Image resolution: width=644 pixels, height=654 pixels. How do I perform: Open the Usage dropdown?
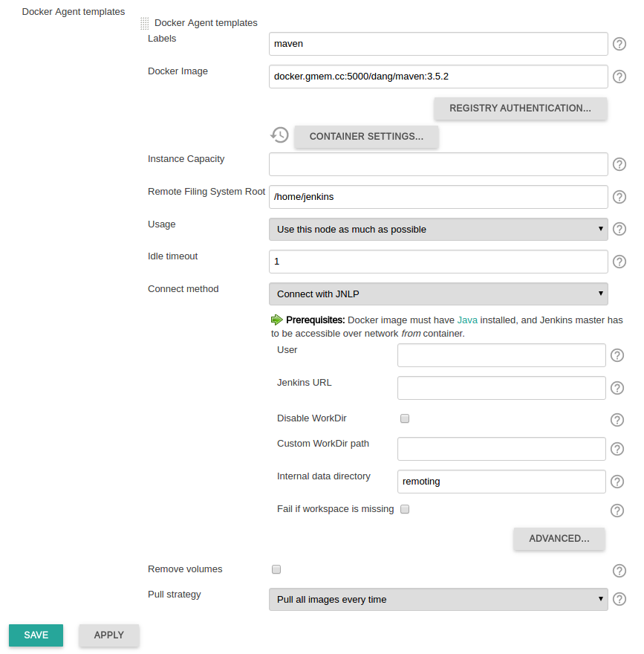coord(438,230)
